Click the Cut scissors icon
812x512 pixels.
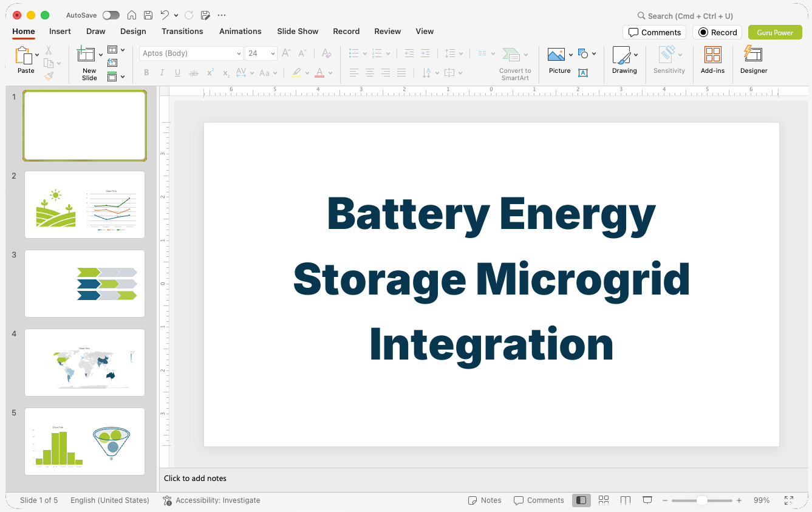pos(49,50)
